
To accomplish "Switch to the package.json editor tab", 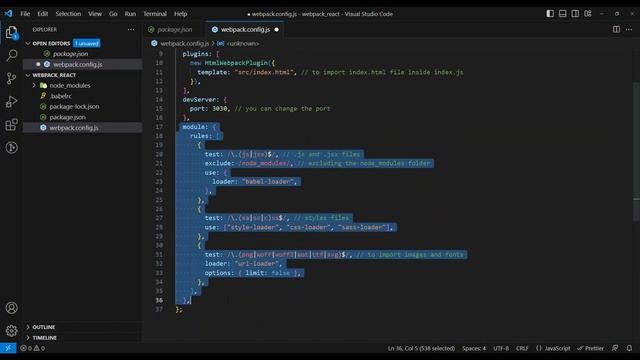I will coord(174,29).
